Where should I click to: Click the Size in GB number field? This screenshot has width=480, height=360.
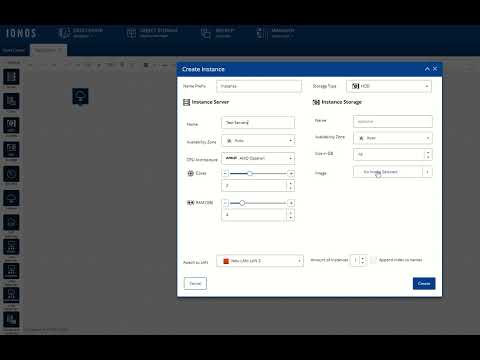coord(389,154)
